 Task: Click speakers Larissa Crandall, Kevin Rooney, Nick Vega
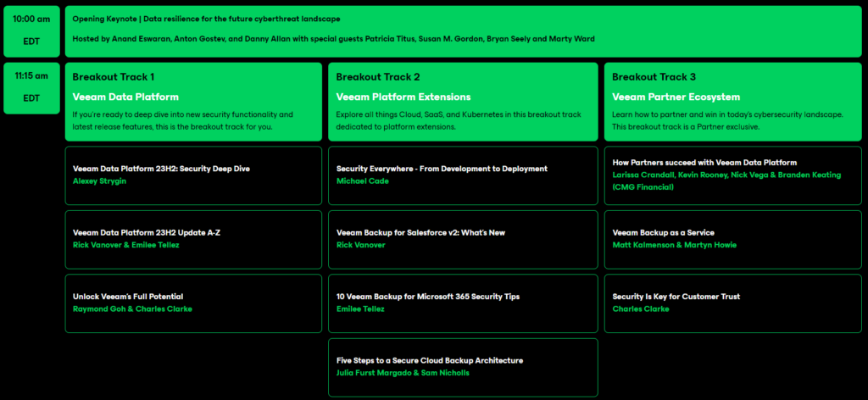pos(726,181)
